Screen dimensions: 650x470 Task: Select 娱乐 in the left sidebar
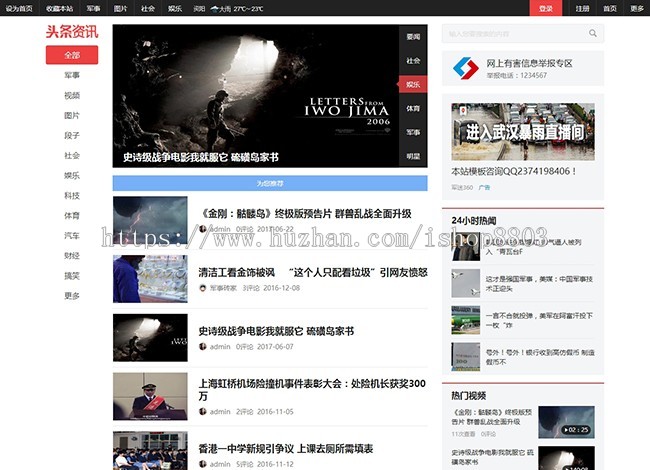[72, 175]
